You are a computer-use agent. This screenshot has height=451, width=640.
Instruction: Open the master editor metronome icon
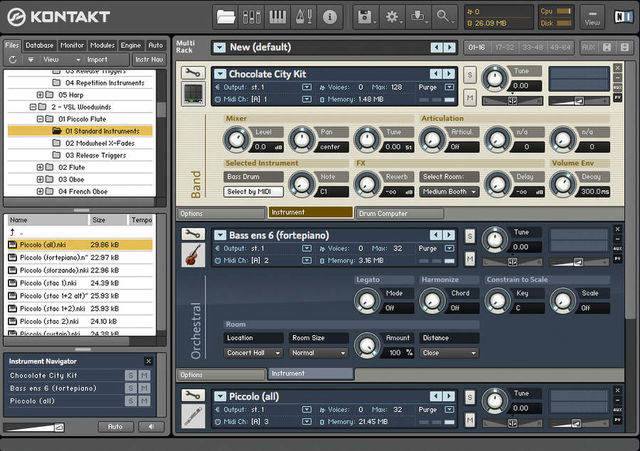(x=304, y=17)
